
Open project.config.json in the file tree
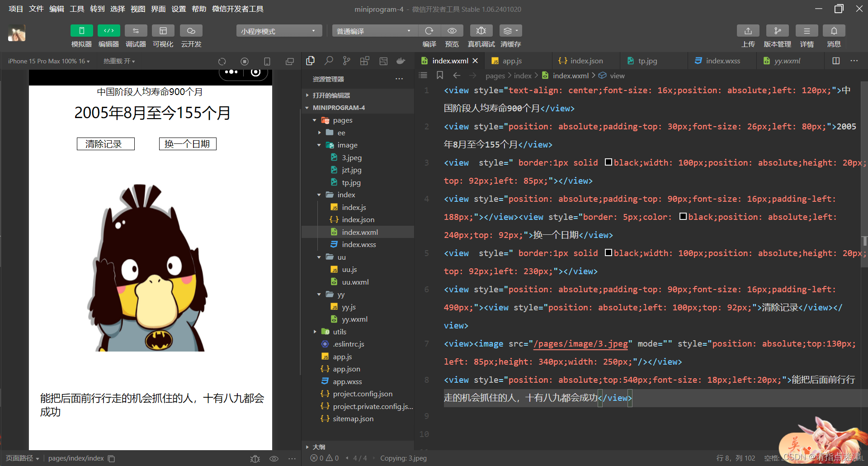pos(363,394)
